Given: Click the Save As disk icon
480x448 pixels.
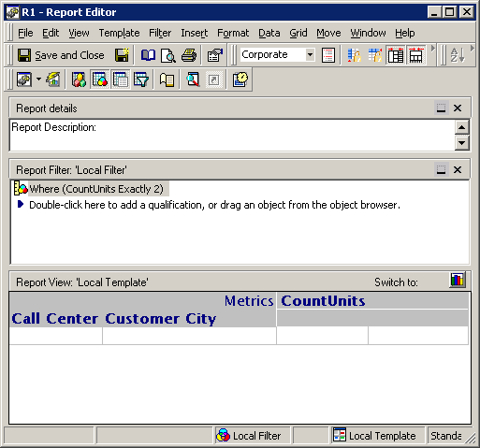Looking at the screenshot, I should pos(122,55).
